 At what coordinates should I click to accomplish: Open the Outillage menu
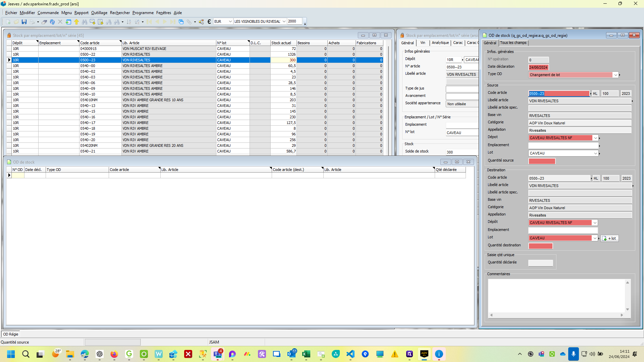[x=99, y=13]
